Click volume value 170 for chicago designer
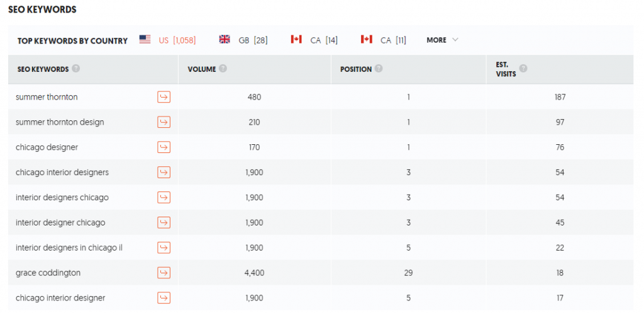This screenshot has width=644, height=313. point(254,147)
